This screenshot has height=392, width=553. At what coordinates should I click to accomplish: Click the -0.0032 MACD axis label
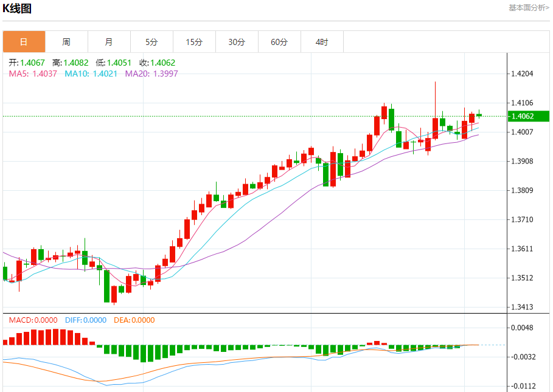[x=522, y=357]
